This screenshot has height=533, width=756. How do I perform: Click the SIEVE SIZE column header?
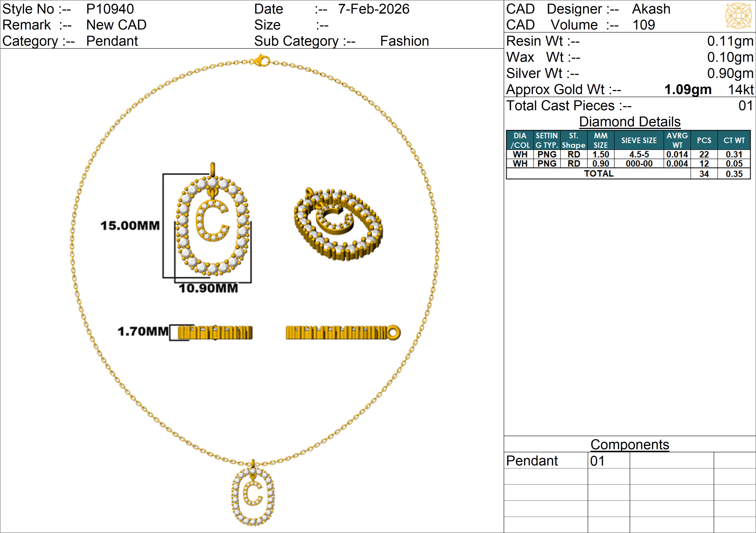click(x=639, y=141)
